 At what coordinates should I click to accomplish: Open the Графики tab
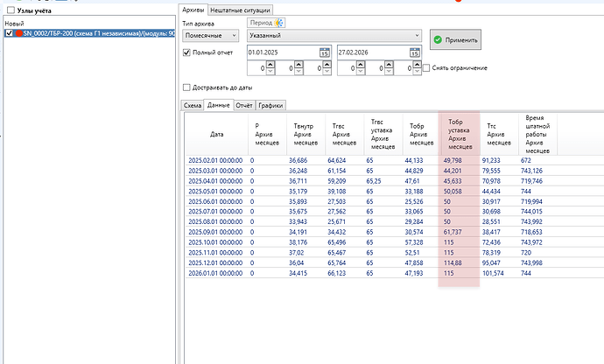coord(270,105)
